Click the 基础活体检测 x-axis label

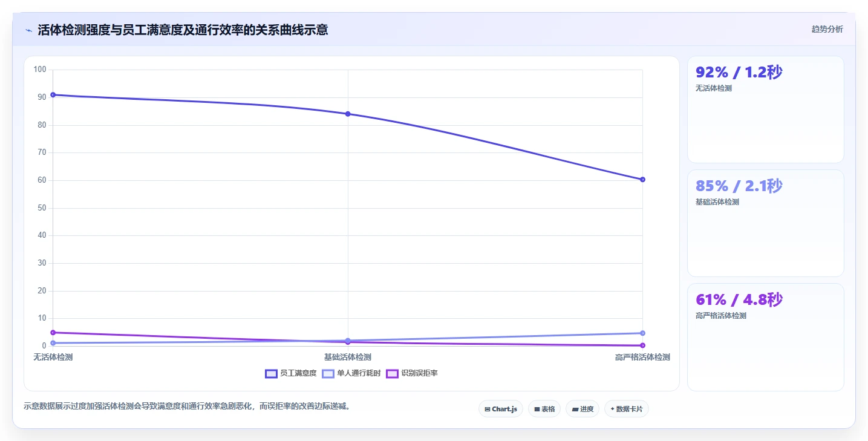[348, 358]
